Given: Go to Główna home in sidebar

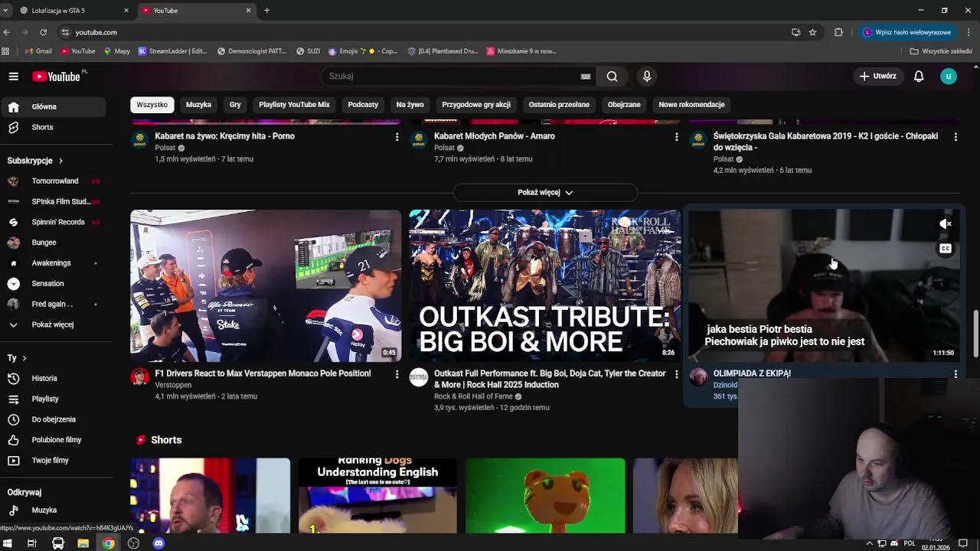Looking at the screenshot, I should coord(54,106).
